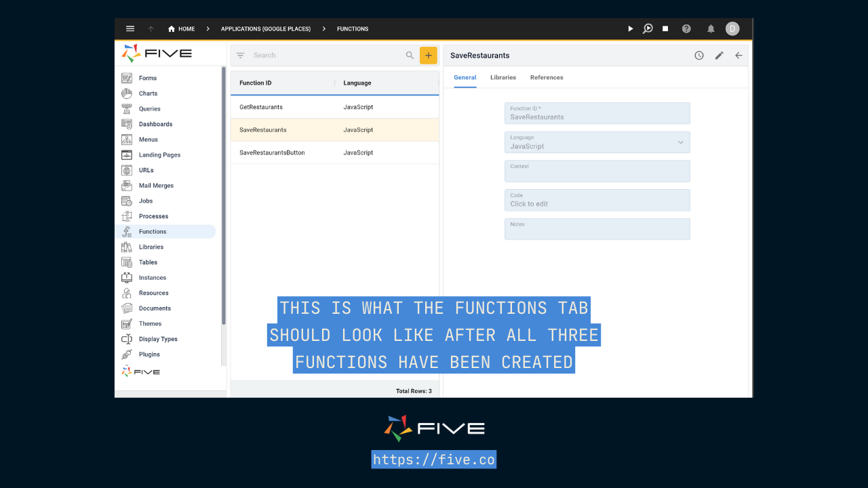Switch to the General tab
Image resolution: width=868 pixels, height=488 pixels.
465,78
